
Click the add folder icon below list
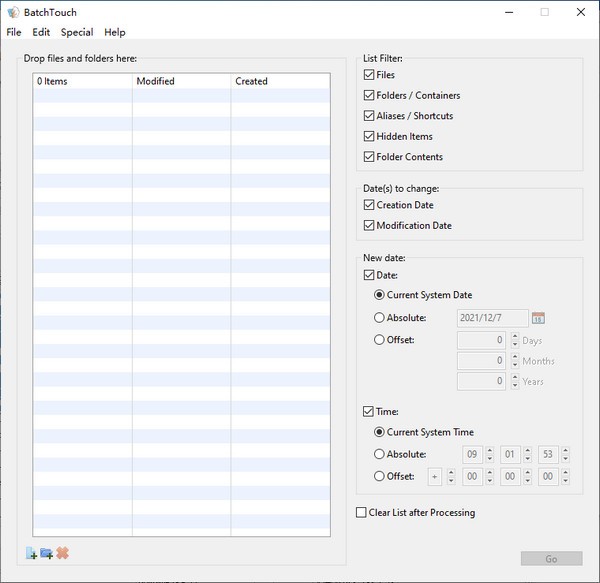47,553
